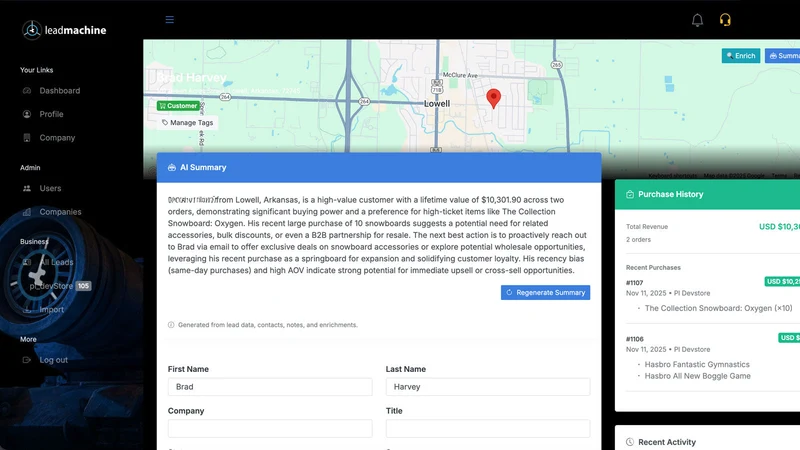The width and height of the screenshot is (800, 450).
Task: Click the Purchase History bag icon
Action: click(x=630, y=194)
